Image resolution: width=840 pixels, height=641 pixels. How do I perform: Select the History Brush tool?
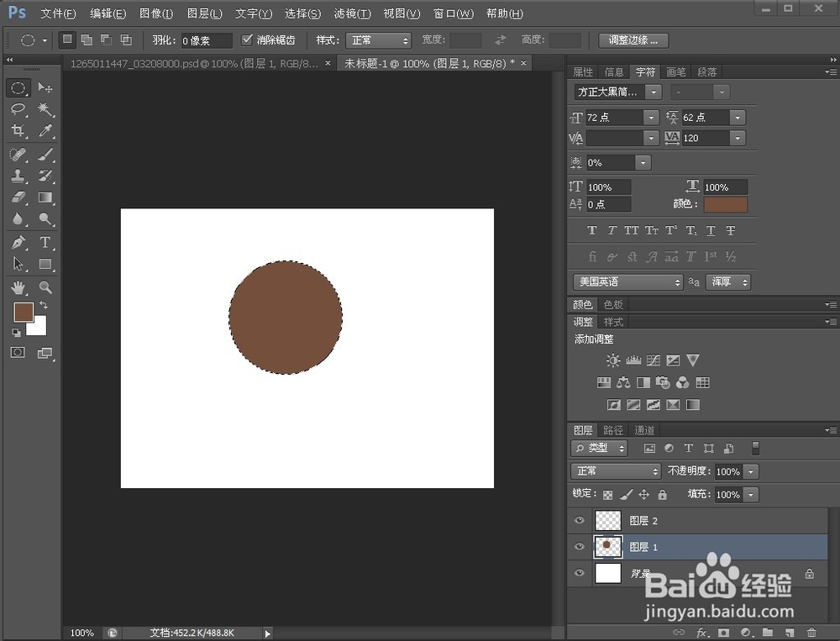pos(45,176)
